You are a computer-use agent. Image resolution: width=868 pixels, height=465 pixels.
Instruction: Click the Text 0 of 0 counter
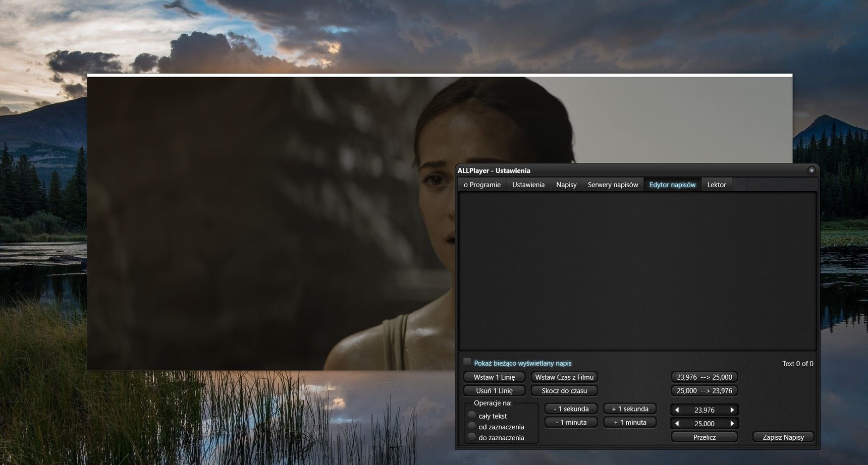pos(797,364)
